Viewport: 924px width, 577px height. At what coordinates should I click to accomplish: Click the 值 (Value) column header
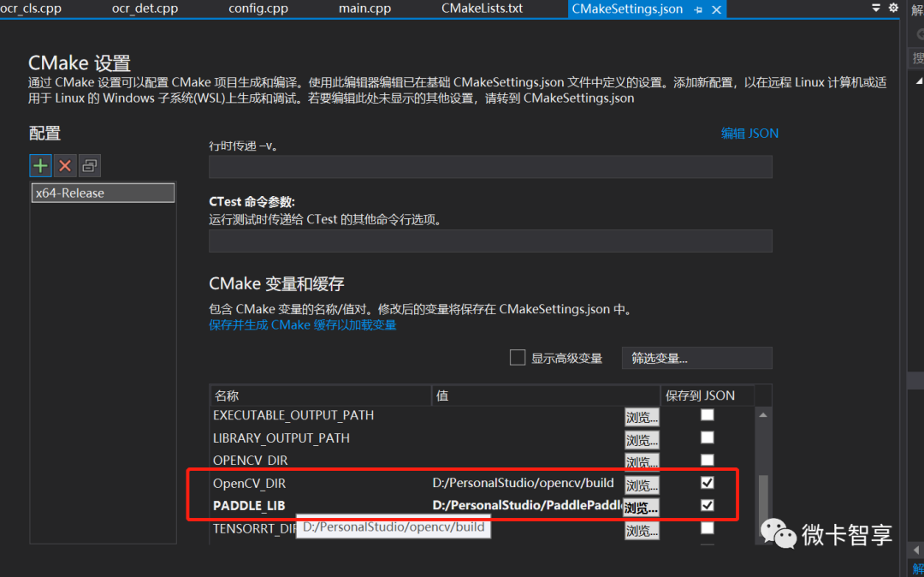click(x=546, y=396)
